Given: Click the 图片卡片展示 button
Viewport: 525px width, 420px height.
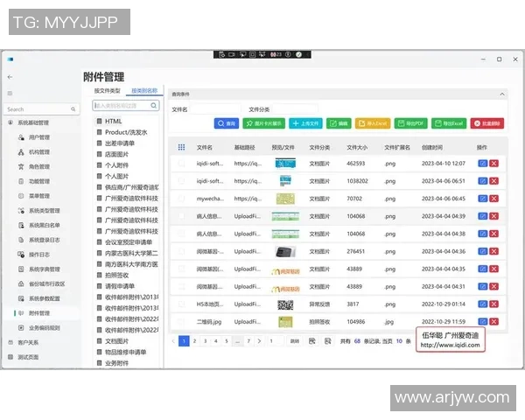Looking at the screenshot, I should click(x=264, y=123).
